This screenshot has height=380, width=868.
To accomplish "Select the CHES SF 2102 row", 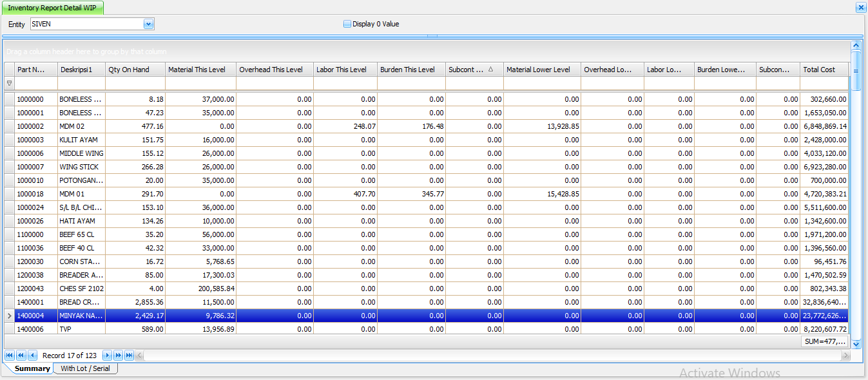I will (427, 289).
